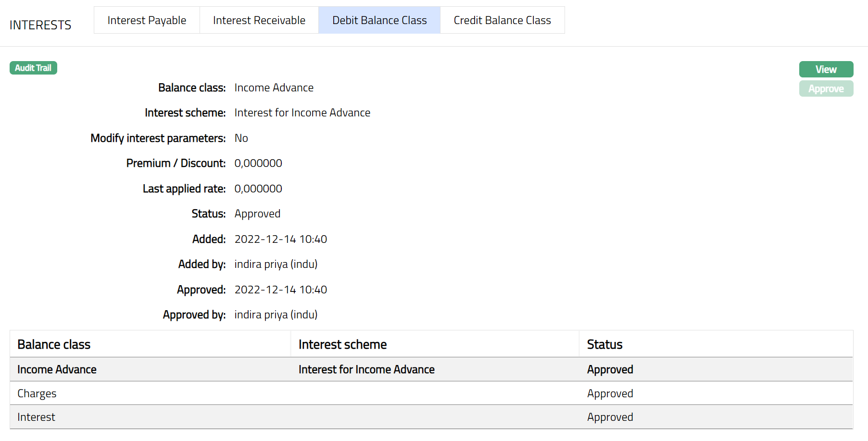The height and width of the screenshot is (441, 868).
Task: Click the green View button
Action: click(x=826, y=69)
